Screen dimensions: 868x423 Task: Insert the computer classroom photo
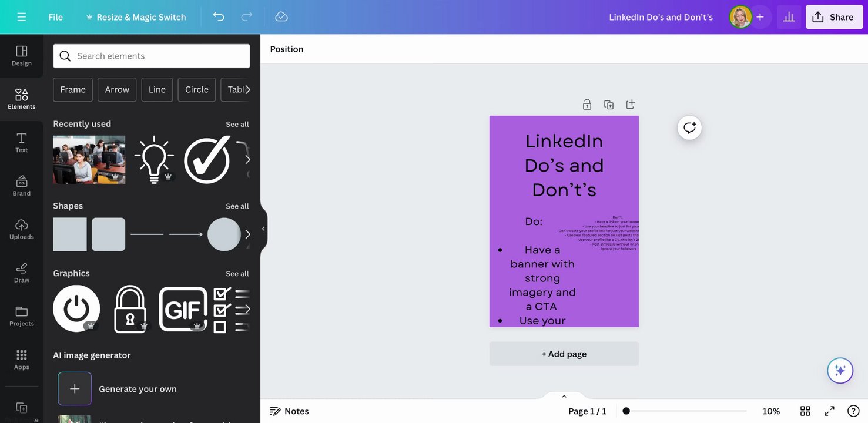(x=89, y=160)
